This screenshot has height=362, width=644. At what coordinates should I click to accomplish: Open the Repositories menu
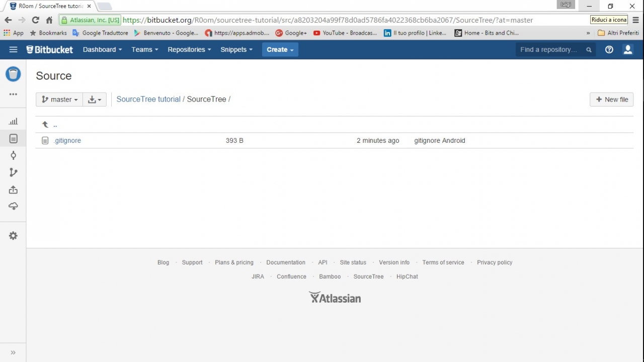click(189, 49)
